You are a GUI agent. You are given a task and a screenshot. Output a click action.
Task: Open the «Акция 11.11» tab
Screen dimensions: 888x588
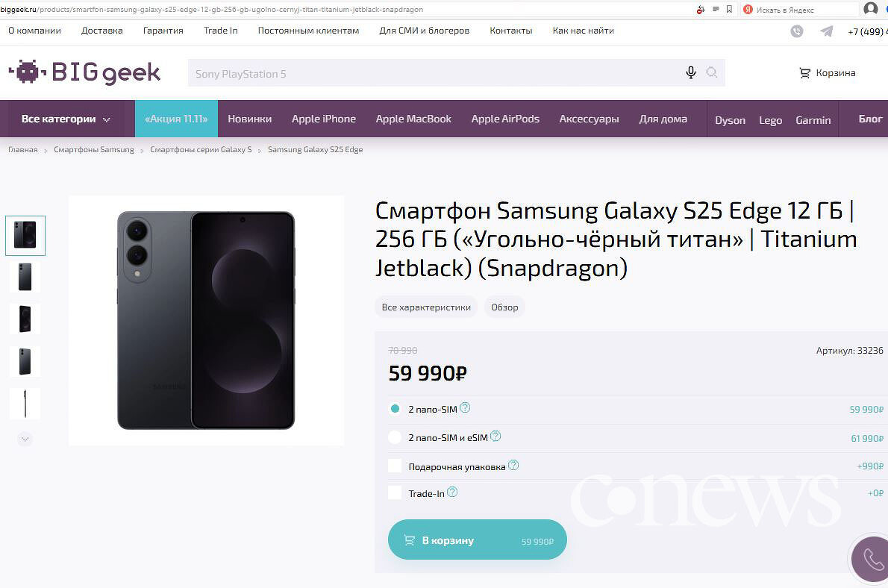tap(176, 119)
